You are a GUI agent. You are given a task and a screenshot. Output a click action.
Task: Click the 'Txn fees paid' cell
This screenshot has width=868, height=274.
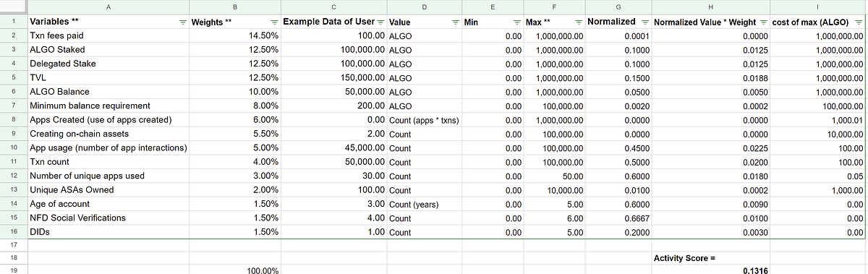click(x=108, y=35)
